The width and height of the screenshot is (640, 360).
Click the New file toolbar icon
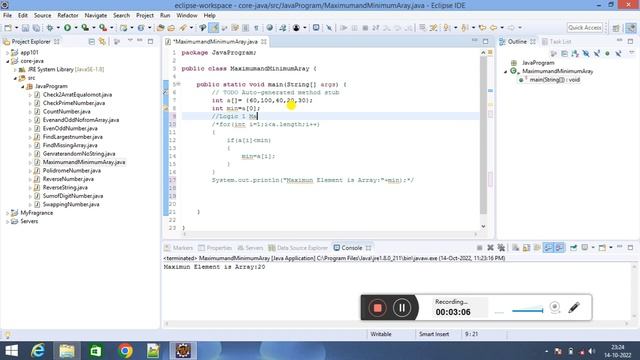point(7,28)
